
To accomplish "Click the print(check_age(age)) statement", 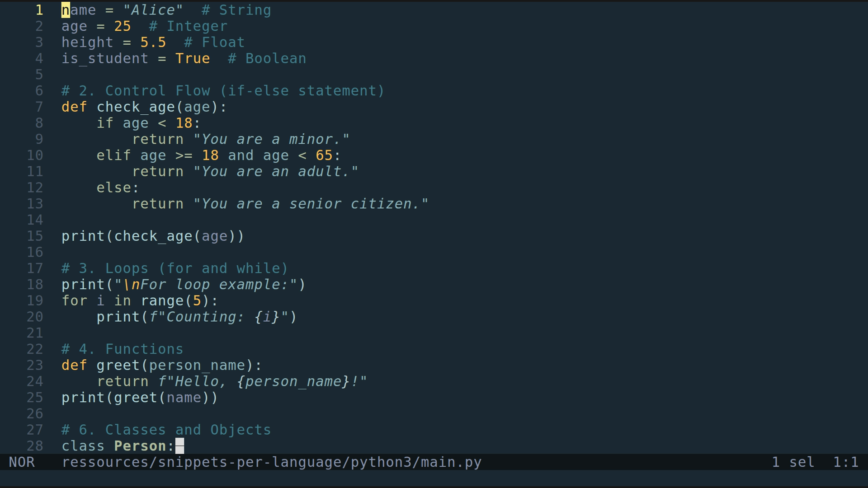I will click(x=153, y=235).
